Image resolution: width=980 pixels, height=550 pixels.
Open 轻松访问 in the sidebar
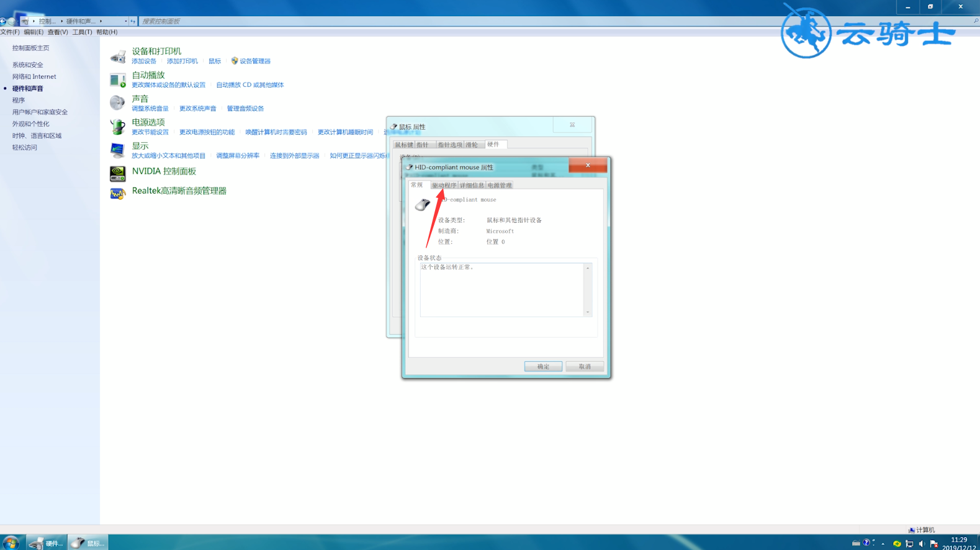pyautogui.click(x=25, y=147)
